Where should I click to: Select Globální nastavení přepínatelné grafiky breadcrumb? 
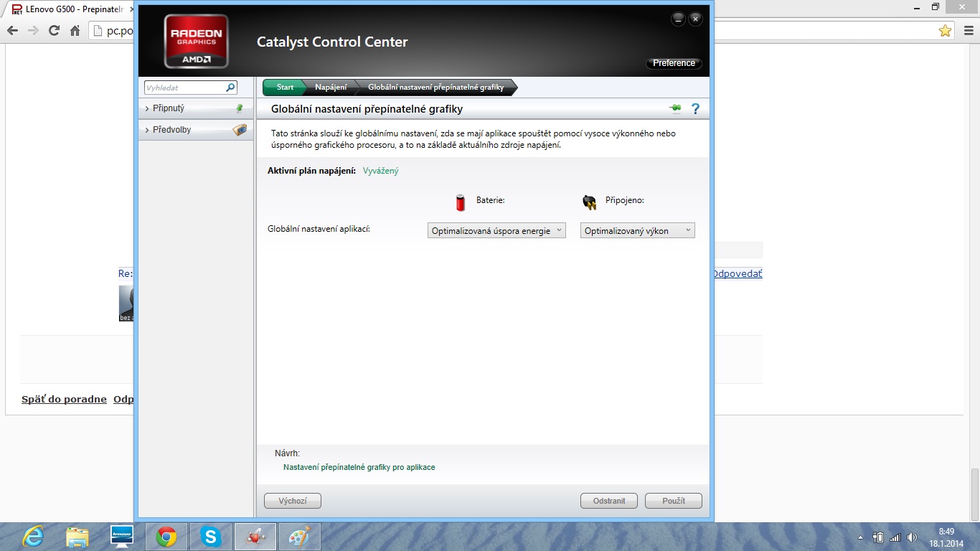tap(435, 88)
